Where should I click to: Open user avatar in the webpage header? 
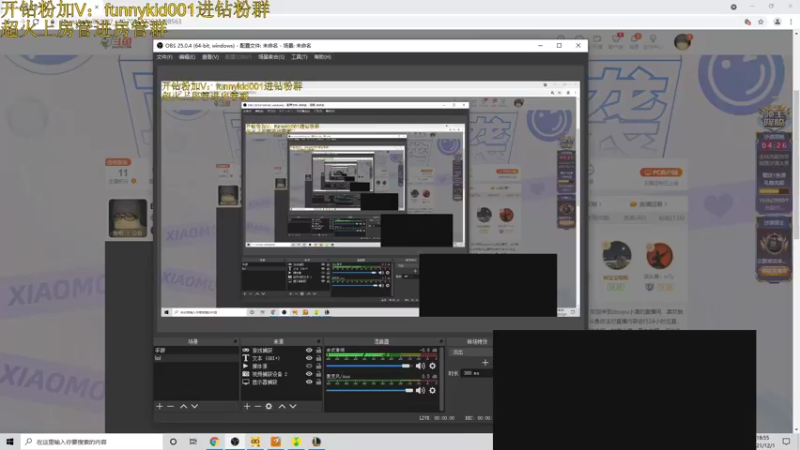pos(682,42)
